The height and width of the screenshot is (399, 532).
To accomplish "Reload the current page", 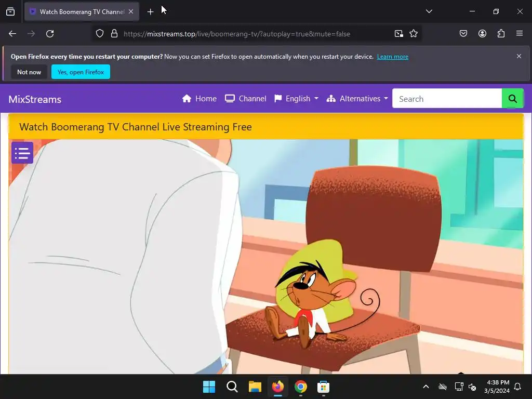I will (x=50, y=34).
